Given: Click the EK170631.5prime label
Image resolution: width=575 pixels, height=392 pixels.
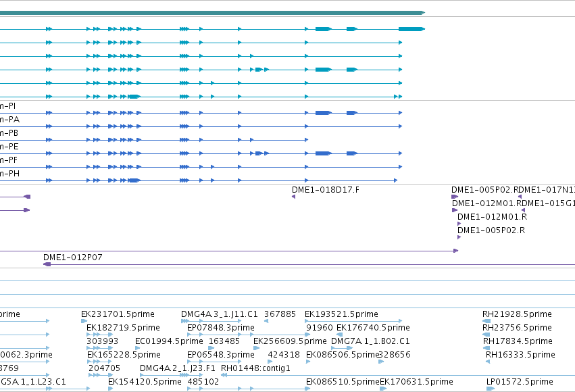Looking at the screenshot, I should (x=417, y=382).
